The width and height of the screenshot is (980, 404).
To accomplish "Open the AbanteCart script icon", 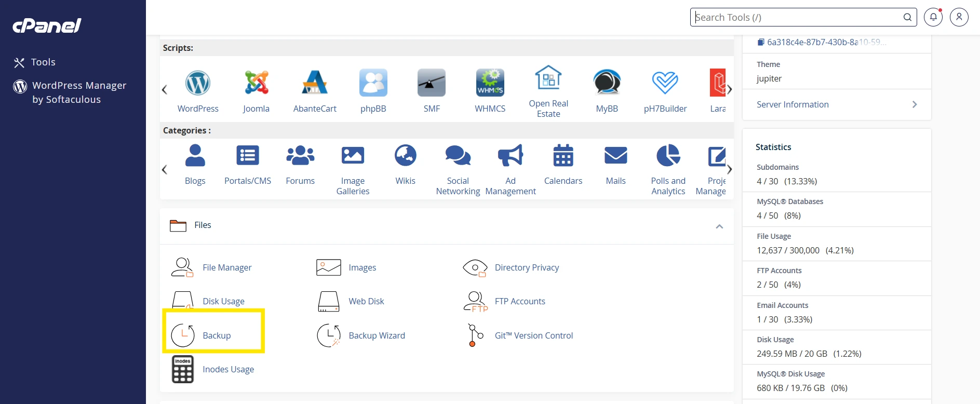I will click(315, 83).
